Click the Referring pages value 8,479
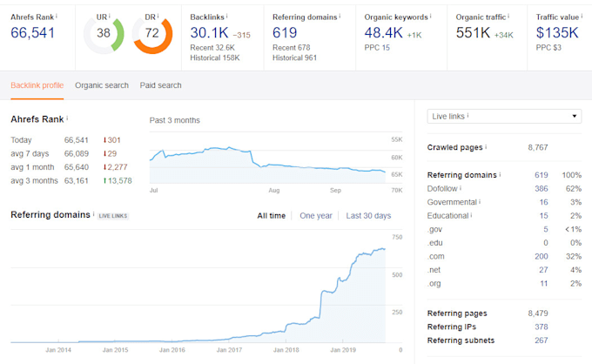This screenshot has height=364, width=592. (x=538, y=313)
